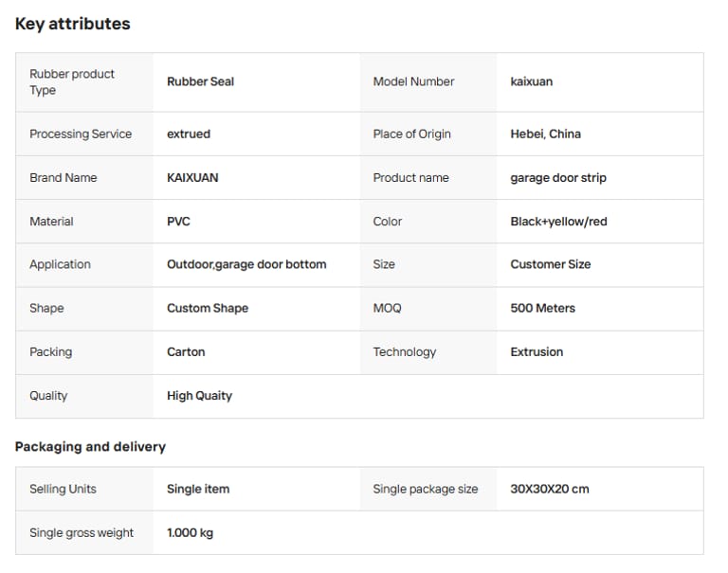The width and height of the screenshot is (728, 573).
Task: Click the Custom Shape value
Action: click(x=208, y=308)
